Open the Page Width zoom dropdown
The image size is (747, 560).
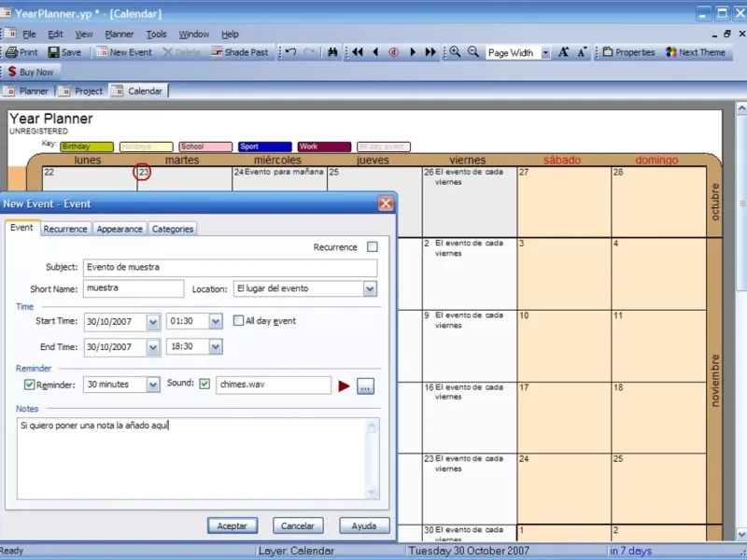[x=545, y=53]
